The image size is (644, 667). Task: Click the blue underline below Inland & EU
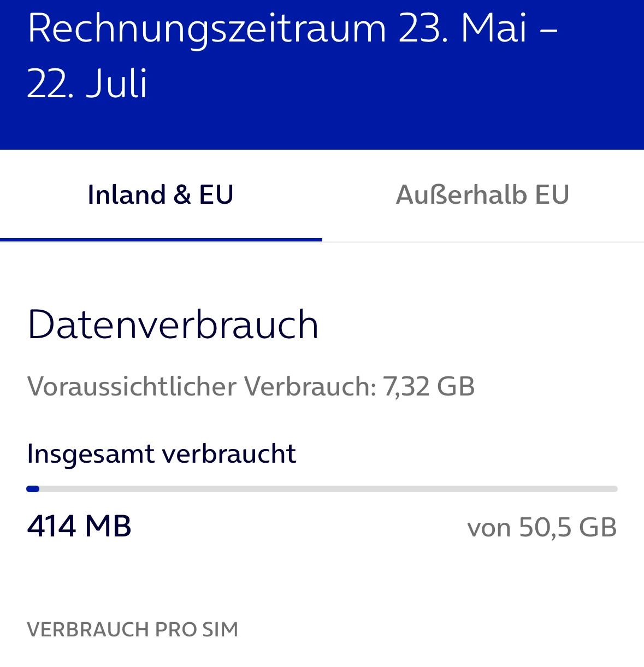point(161,239)
